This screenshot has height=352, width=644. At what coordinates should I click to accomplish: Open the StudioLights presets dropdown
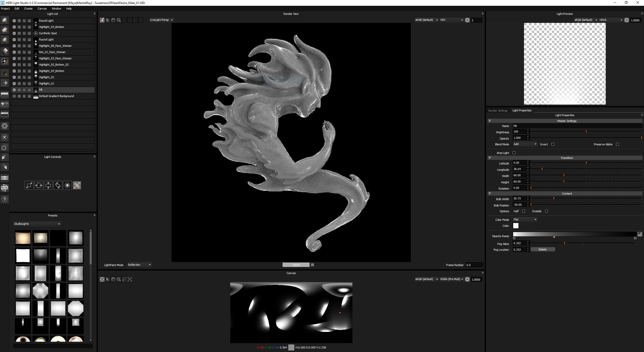37,224
